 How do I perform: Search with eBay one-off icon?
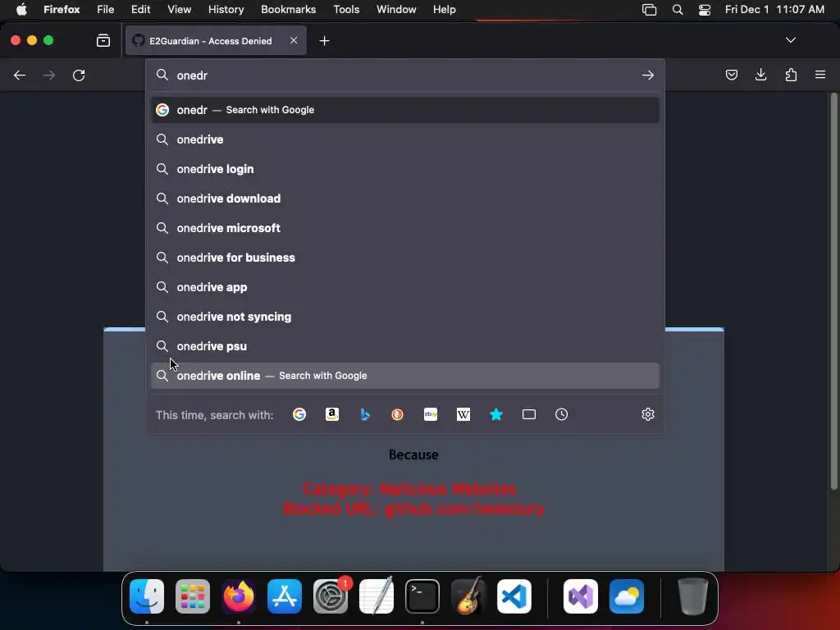click(431, 414)
